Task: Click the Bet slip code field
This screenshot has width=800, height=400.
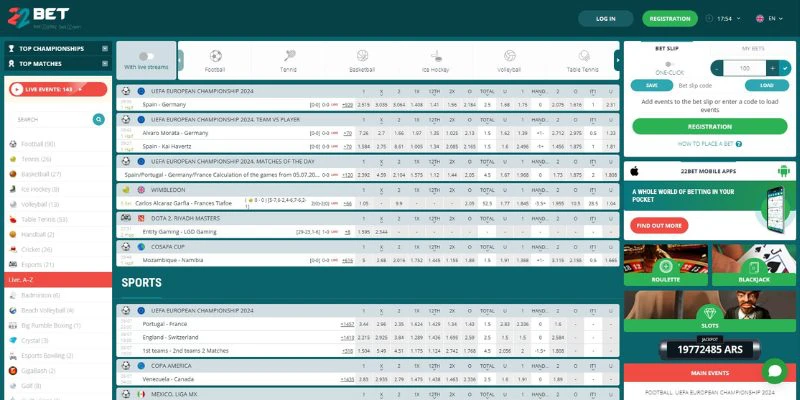Action: 708,85
